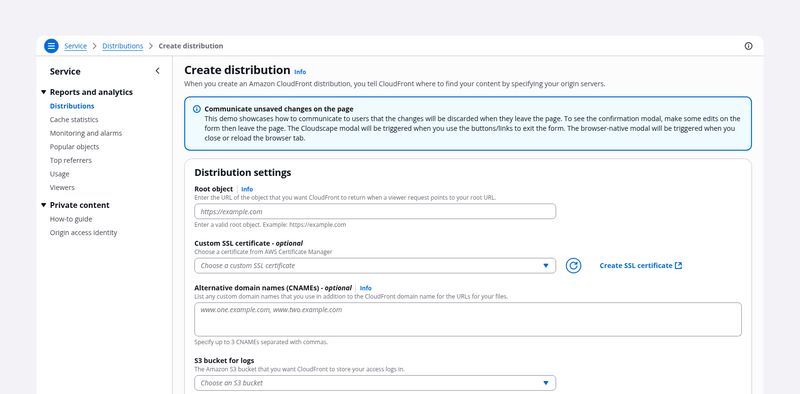Open the hamburger navigation menu icon

click(x=51, y=46)
